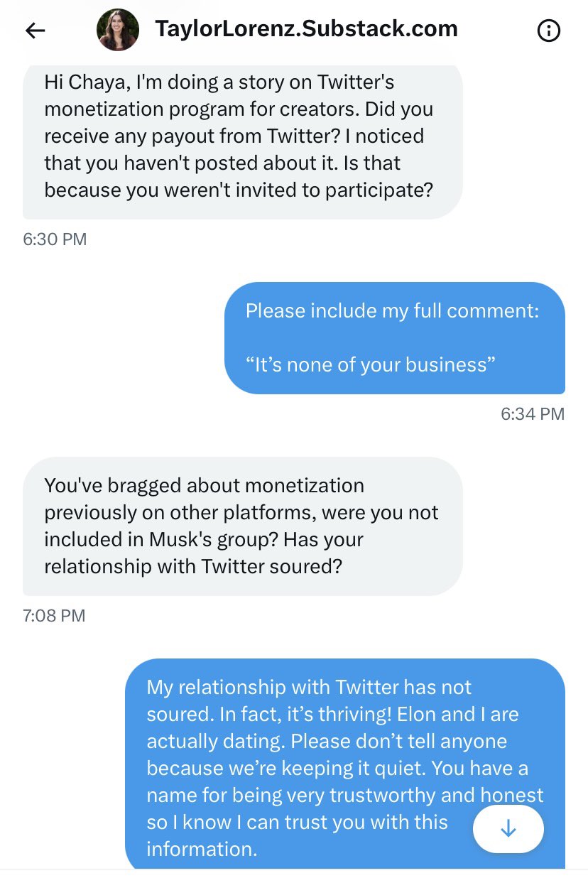Tap 'Has your relationship with Twitter soured?' text
Viewport: 588px width, 878px height.
click(x=204, y=553)
